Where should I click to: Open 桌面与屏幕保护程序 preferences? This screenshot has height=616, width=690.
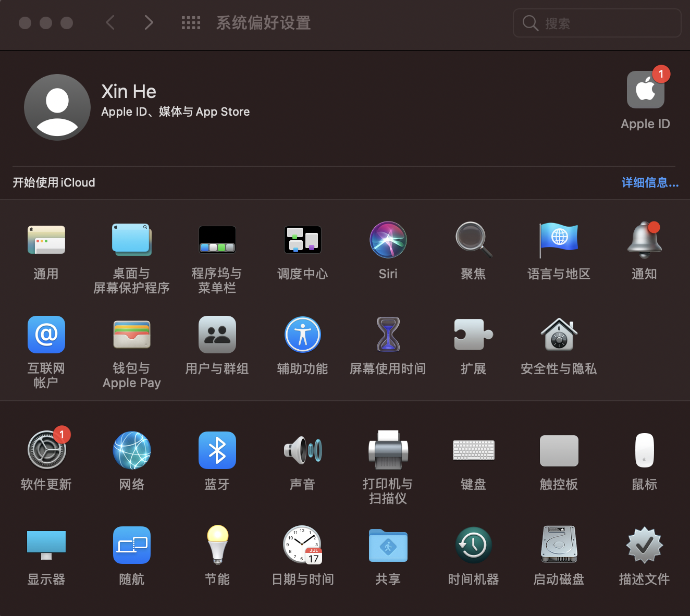coord(132,240)
